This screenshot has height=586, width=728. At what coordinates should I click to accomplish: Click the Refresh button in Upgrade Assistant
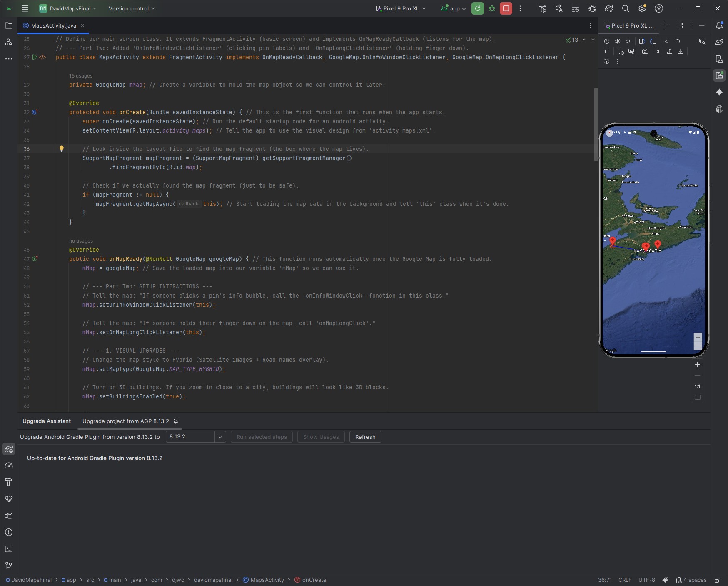(365, 437)
